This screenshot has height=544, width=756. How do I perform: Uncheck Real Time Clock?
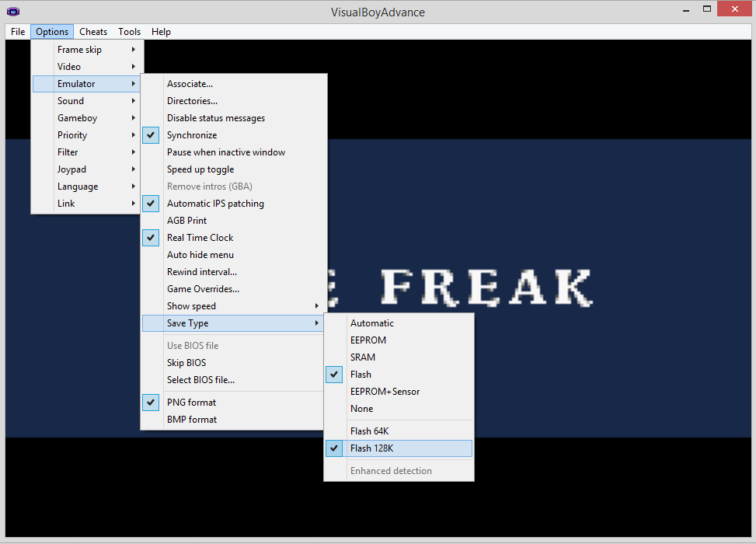coord(200,238)
